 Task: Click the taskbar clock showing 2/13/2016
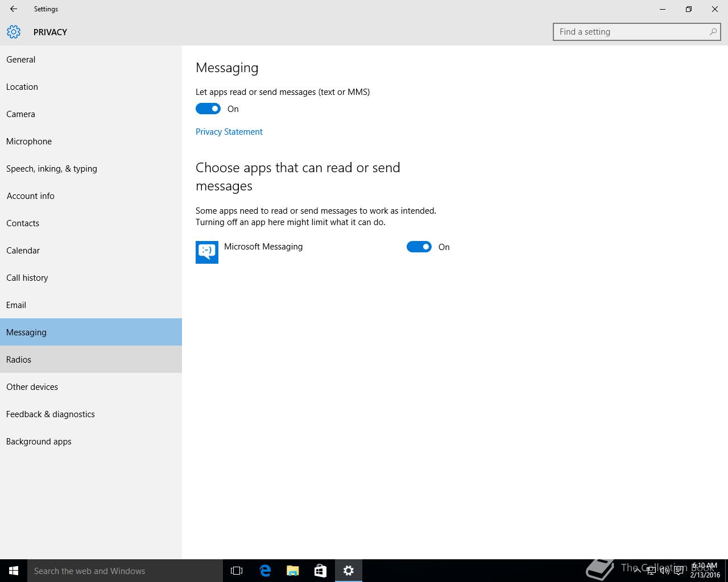pyautogui.click(x=705, y=571)
